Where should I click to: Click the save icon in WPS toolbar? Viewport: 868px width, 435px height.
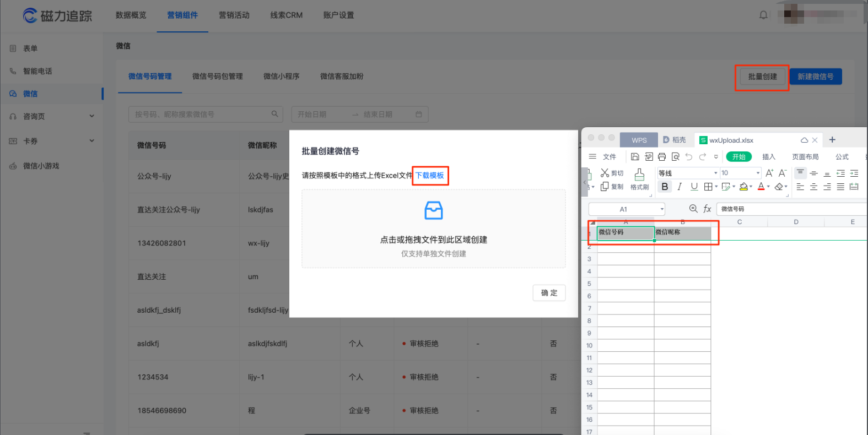635,157
